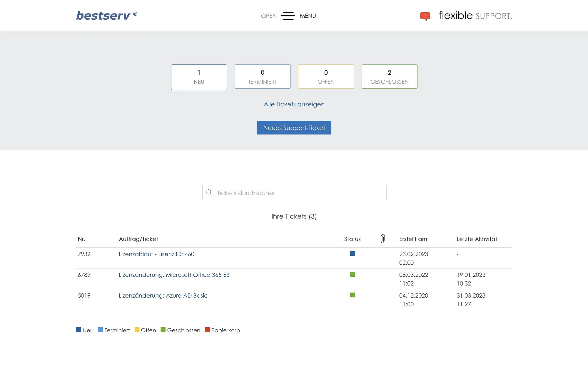Image resolution: width=588 pixels, height=391 pixels.
Task: Focus the Tickets durchsuchen search field
Action: [x=294, y=193]
